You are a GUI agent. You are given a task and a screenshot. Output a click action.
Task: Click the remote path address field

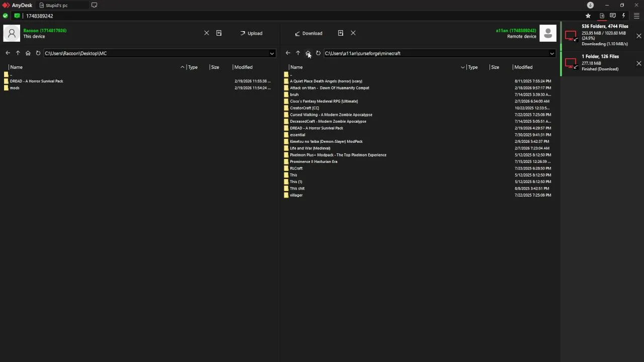pos(433,53)
